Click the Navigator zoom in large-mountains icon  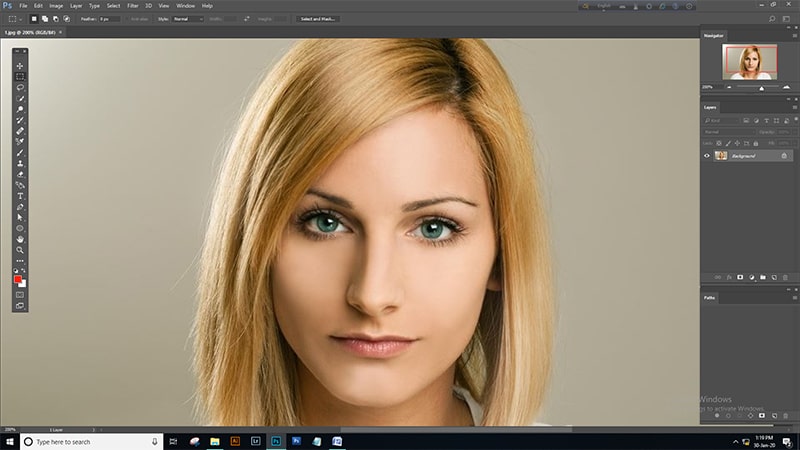[x=786, y=87]
